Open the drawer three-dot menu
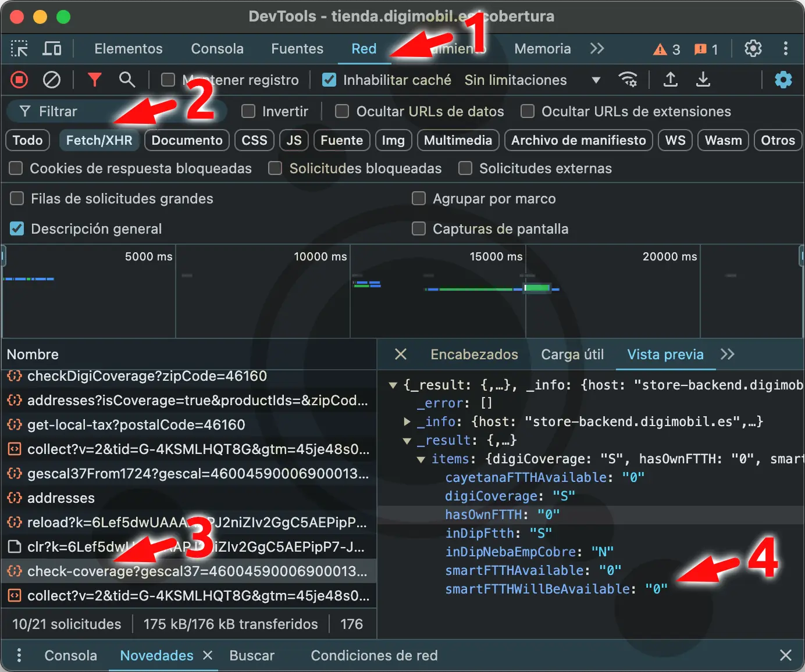 (19, 655)
